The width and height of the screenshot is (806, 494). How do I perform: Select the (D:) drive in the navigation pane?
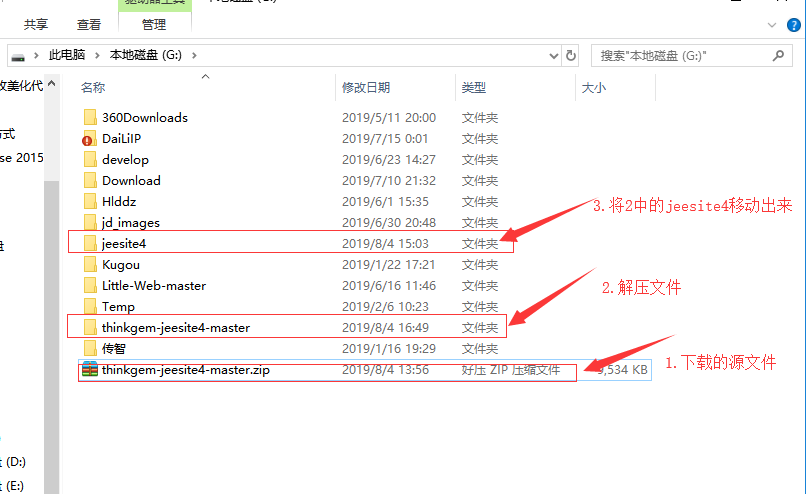(x=14, y=462)
